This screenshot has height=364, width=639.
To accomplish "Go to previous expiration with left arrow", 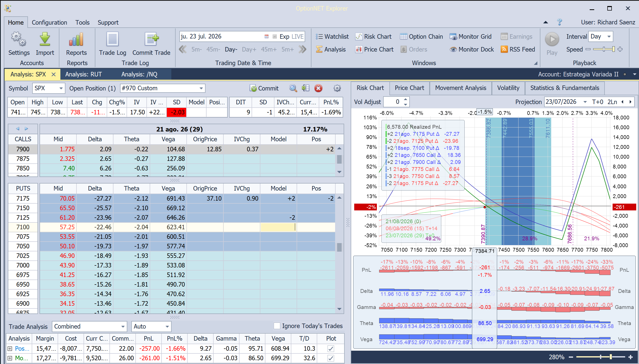I will click(18, 129).
